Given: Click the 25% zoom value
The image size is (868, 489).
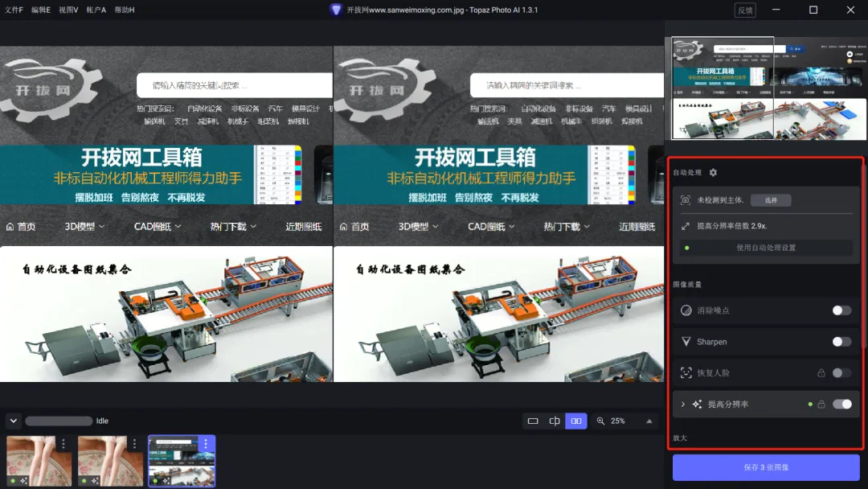Looking at the screenshot, I should click(618, 421).
